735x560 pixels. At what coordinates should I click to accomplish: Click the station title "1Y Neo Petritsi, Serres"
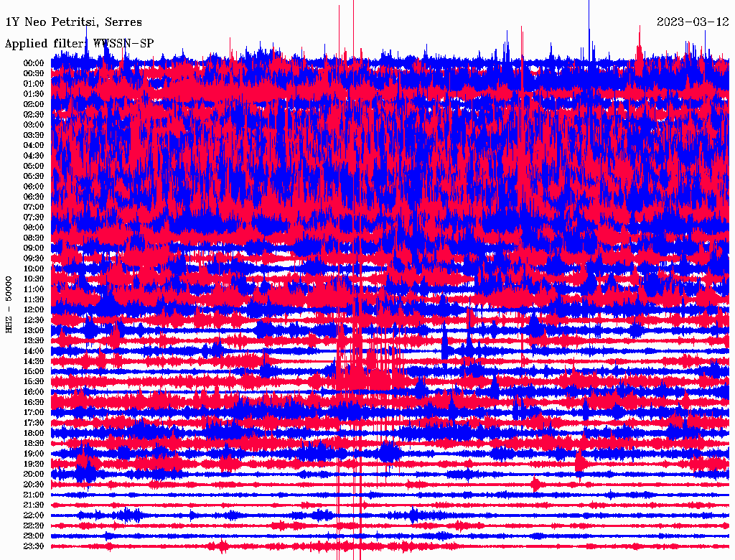(74, 22)
